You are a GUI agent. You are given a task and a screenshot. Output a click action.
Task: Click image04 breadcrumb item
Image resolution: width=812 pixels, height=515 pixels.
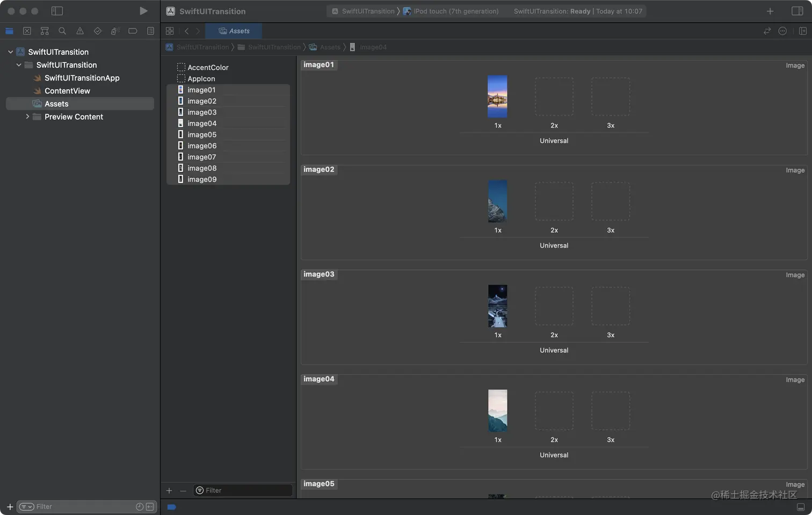coord(368,47)
